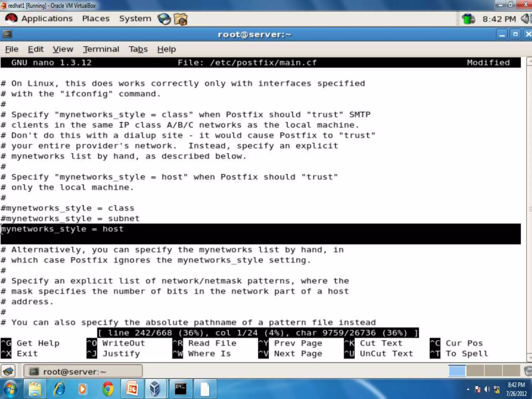Click the network status icon
The image size is (532, 399).
tap(468, 19)
